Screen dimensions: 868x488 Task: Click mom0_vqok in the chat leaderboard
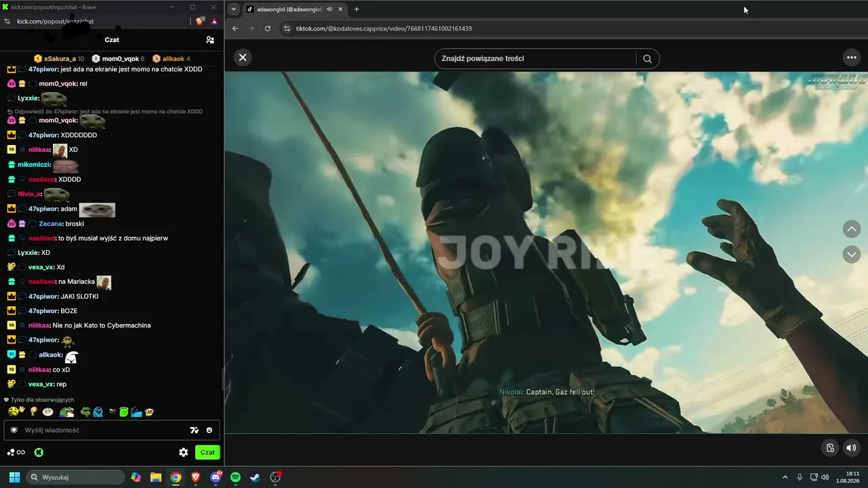coord(119,59)
